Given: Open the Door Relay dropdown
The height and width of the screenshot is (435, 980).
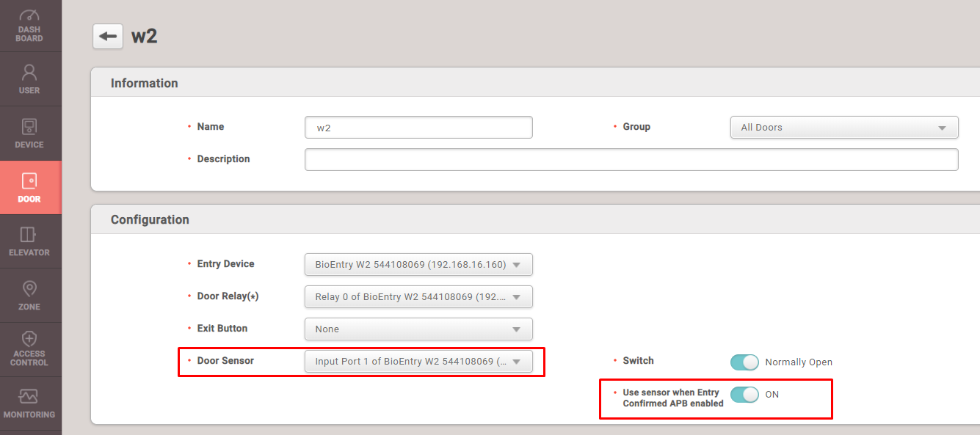Looking at the screenshot, I should 418,297.
